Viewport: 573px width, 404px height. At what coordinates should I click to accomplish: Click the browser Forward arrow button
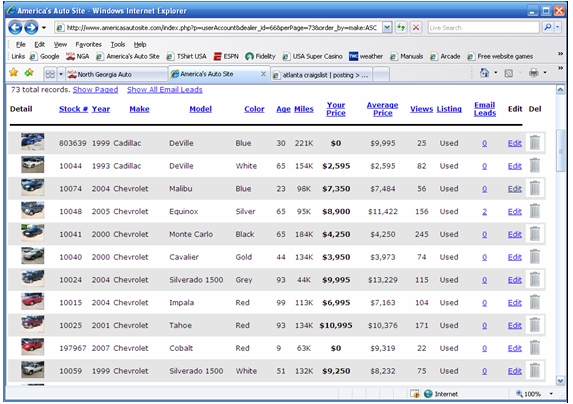click(x=31, y=27)
